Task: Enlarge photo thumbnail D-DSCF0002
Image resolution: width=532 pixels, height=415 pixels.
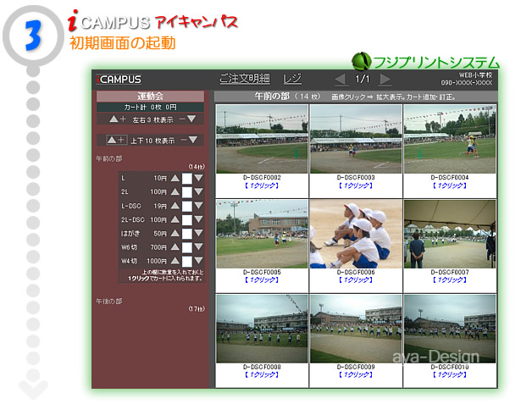Action: 262,139
